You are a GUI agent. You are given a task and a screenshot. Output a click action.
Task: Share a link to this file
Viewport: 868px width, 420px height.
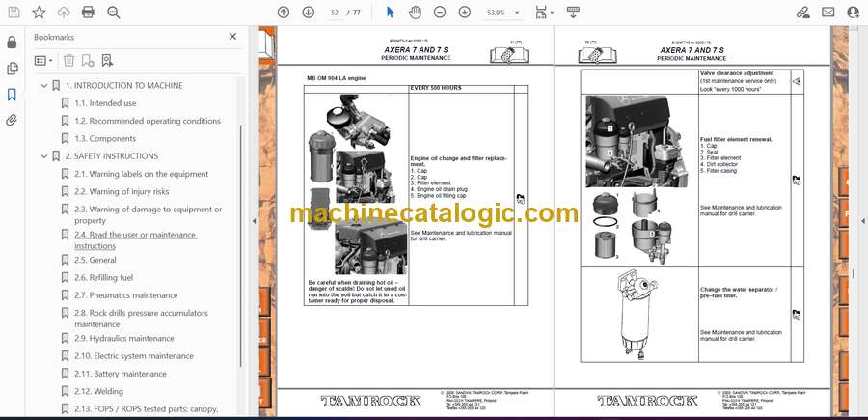tap(802, 13)
